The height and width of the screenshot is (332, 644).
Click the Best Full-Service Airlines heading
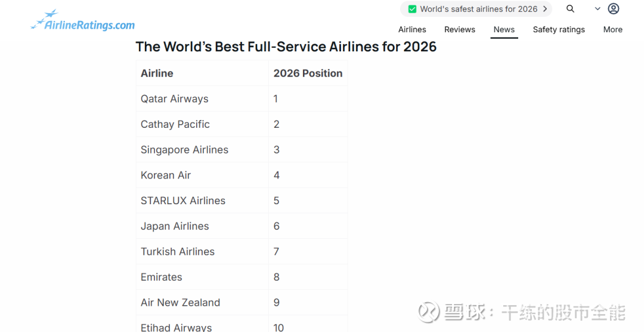click(286, 47)
